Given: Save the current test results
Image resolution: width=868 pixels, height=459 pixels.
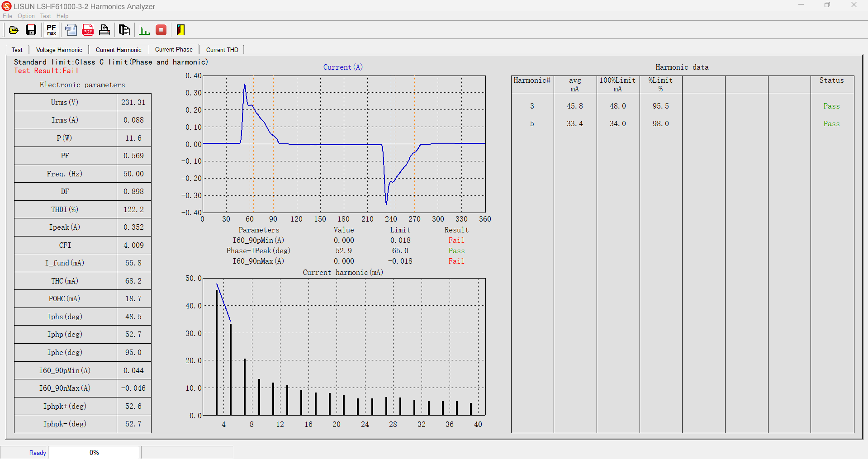Looking at the screenshot, I should click(31, 30).
